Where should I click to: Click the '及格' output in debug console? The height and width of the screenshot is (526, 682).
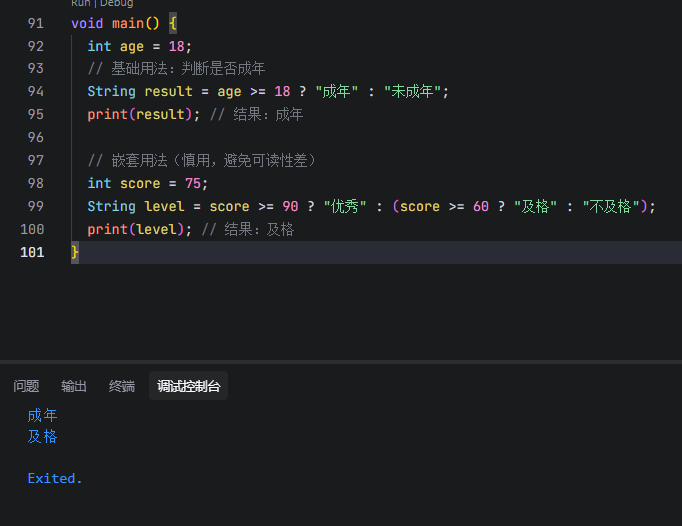[x=43, y=437]
